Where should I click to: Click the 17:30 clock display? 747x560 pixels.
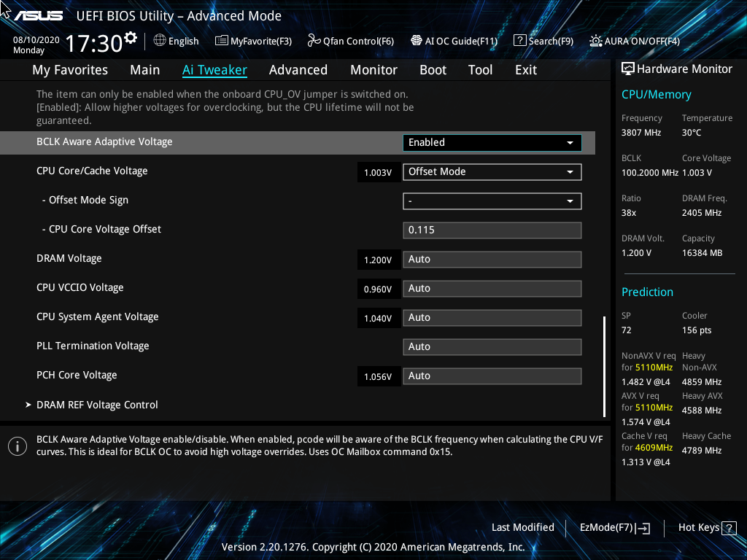click(x=94, y=43)
